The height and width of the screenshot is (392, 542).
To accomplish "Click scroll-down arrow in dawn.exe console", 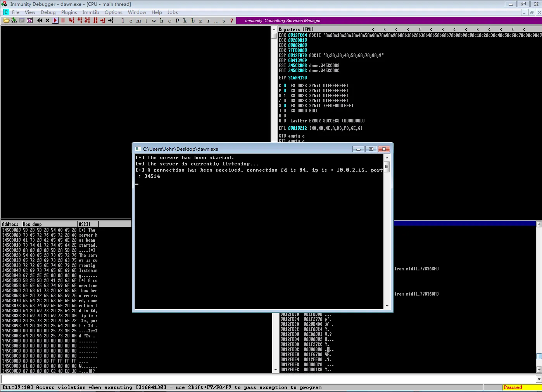I will 387,306.
